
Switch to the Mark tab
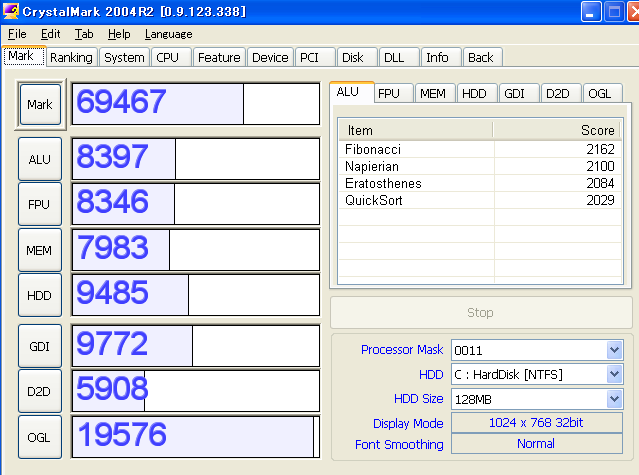point(24,56)
